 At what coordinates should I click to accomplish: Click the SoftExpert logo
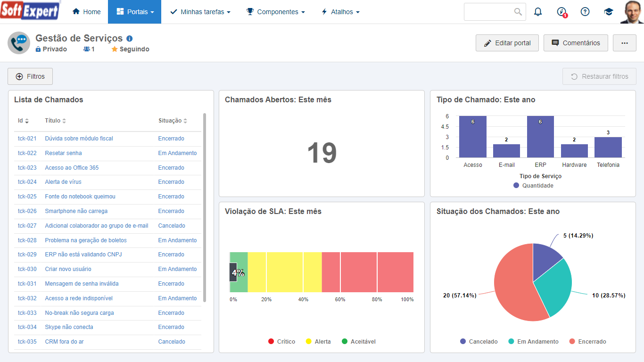pyautogui.click(x=30, y=10)
